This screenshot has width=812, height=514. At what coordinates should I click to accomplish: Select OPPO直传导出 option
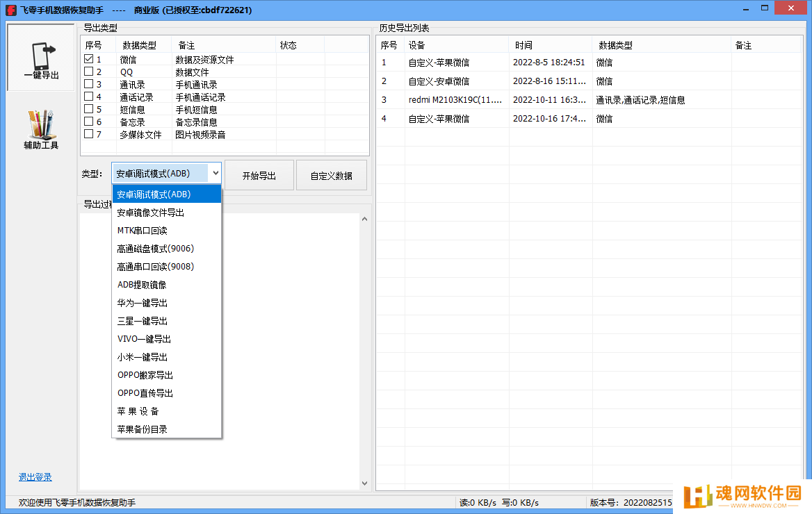tap(167, 393)
